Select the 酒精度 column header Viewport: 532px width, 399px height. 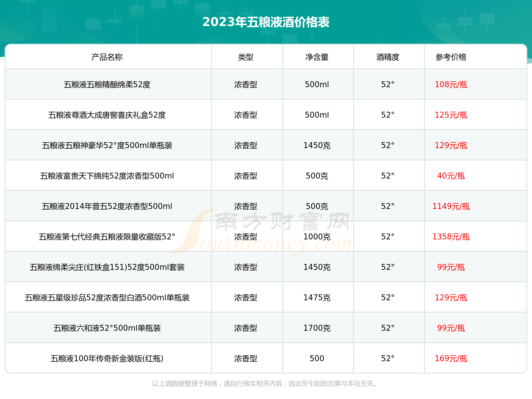pyautogui.click(x=388, y=57)
